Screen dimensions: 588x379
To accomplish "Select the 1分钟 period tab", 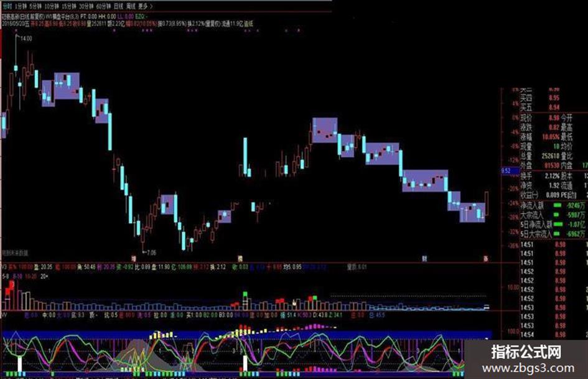I will click(21, 6).
